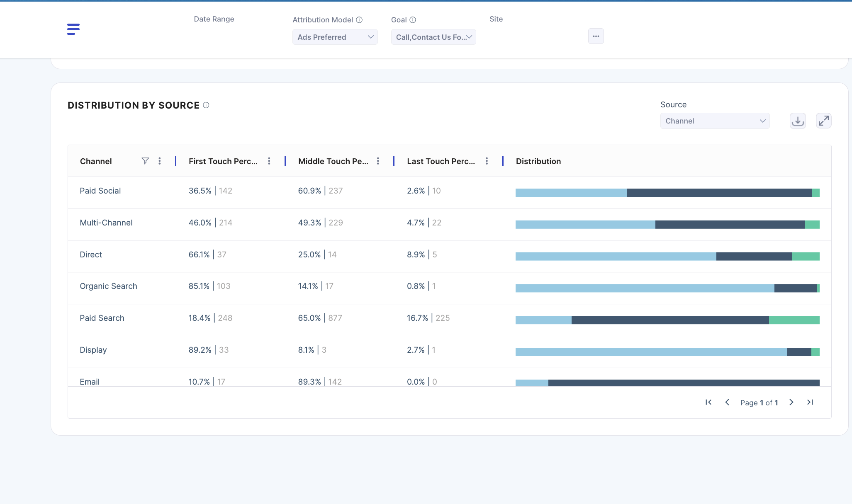
Task: Expand the Ads Preferred attribution dropdown
Action: click(x=335, y=37)
